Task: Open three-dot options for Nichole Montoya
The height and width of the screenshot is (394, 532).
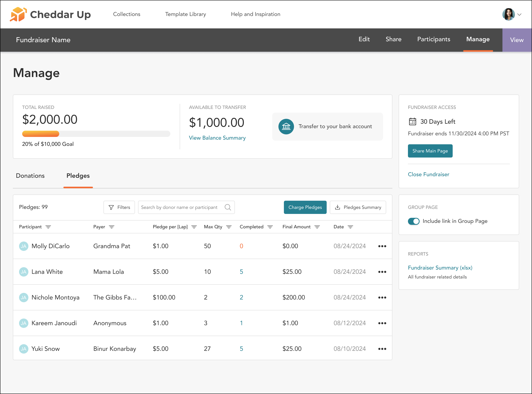Action: click(x=382, y=297)
